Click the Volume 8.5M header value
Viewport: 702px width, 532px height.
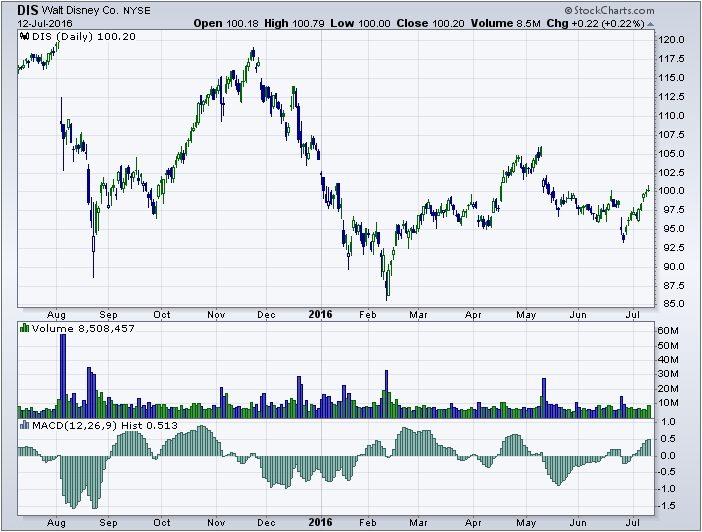pyautogui.click(x=505, y=23)
